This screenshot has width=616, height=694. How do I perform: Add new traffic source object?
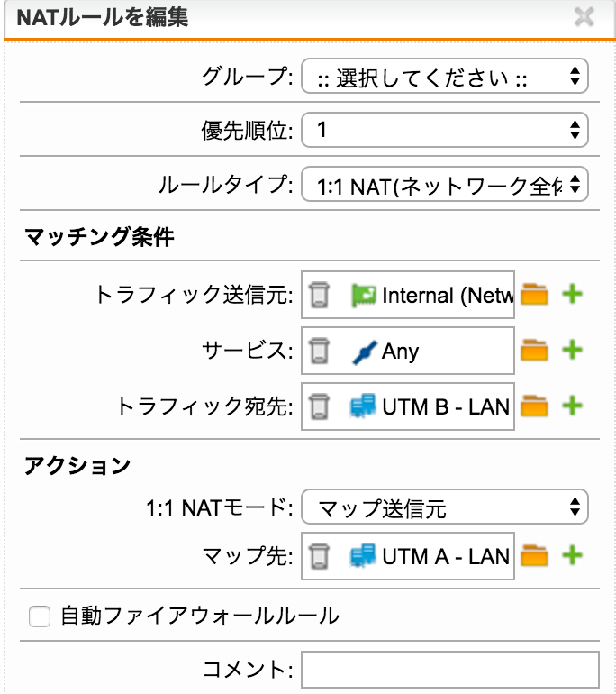point(572,295)
